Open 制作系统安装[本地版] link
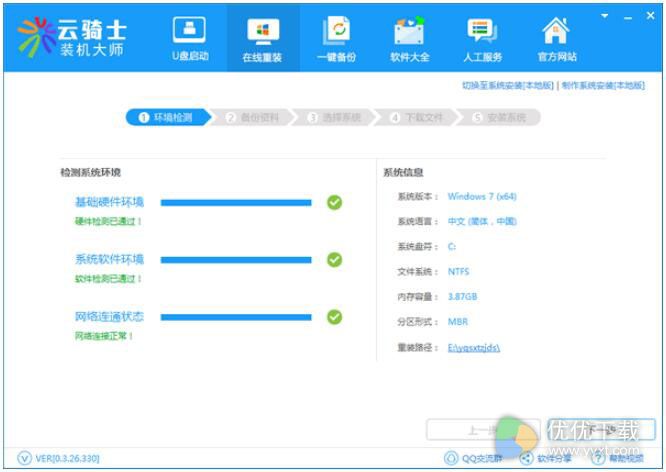Screen dimensions: 666x472 click(x=603, y=85)
